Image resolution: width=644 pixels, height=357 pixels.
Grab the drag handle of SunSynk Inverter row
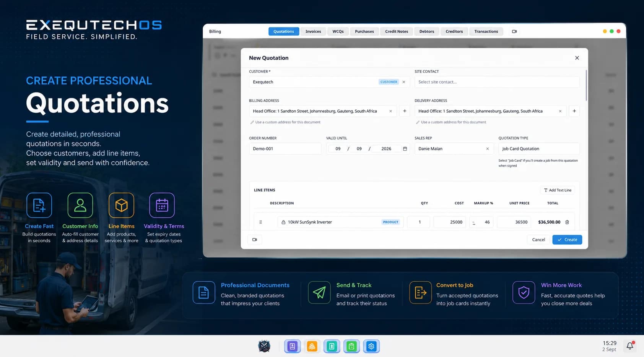tap(260, 222)
